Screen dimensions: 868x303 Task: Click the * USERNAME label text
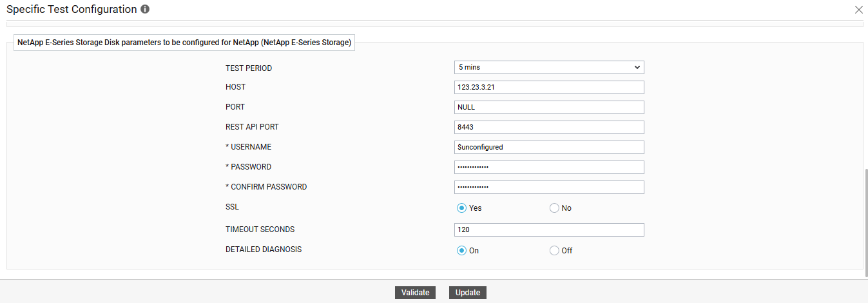click(x=248, y=147)
